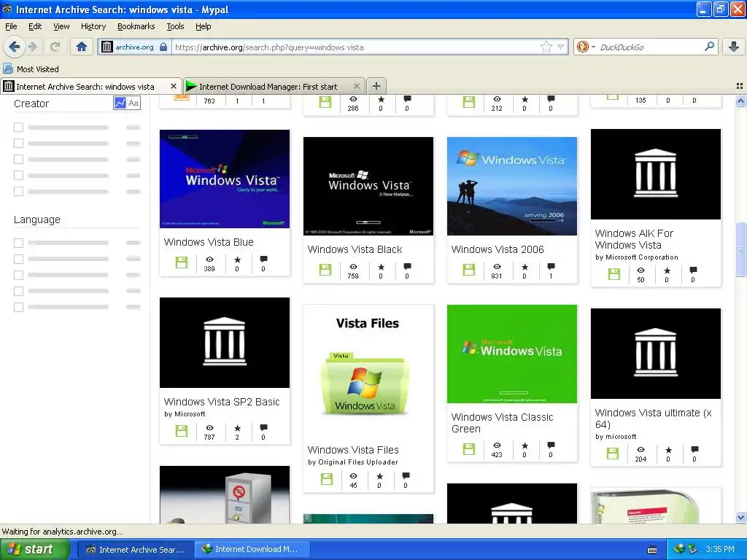Screen dimensions: 747x560
Task: Click the Windows Vista 2006 silhouette thumbnail
Action: [511, 186]
